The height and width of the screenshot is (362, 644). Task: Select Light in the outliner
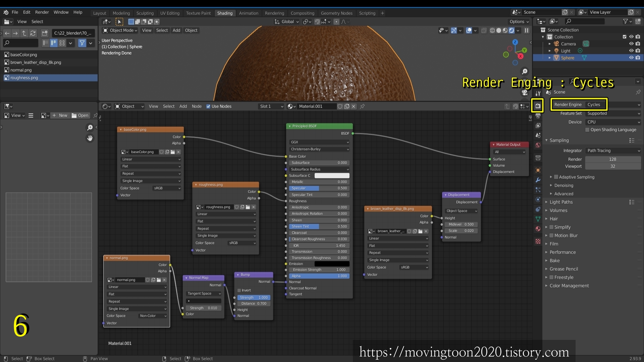566,51
